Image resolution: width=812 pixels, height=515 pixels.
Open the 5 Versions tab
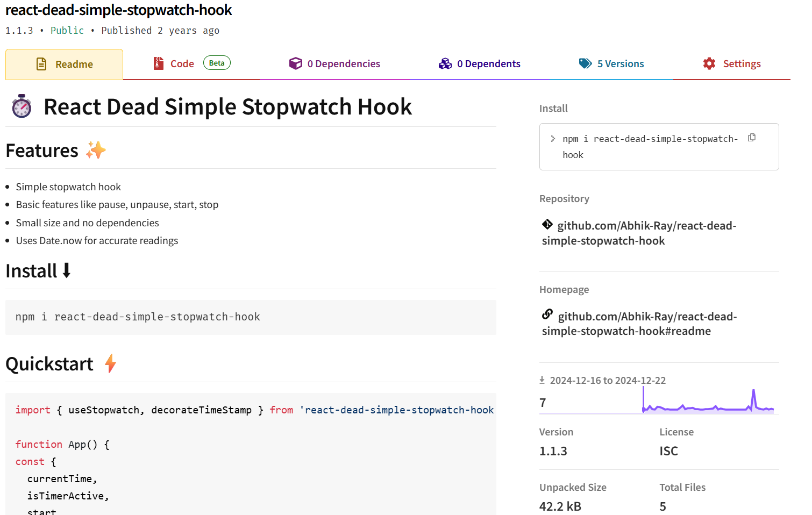619,63
